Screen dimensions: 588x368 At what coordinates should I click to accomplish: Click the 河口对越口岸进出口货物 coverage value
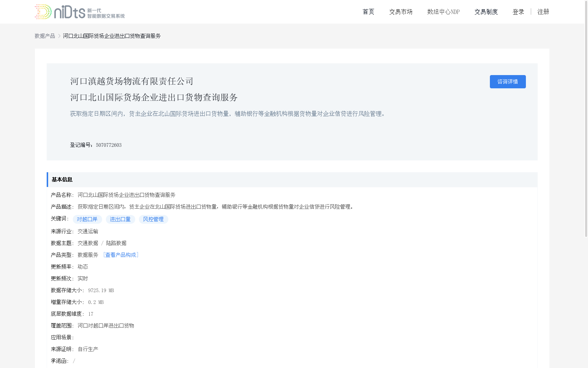coord(106,325)
